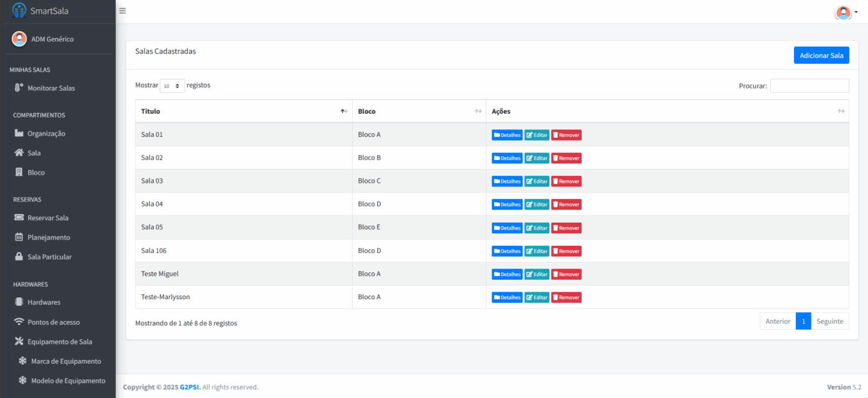Remove the Sala 03 row
The width and height of the screenshot is (868, 398).
(566, 182)
